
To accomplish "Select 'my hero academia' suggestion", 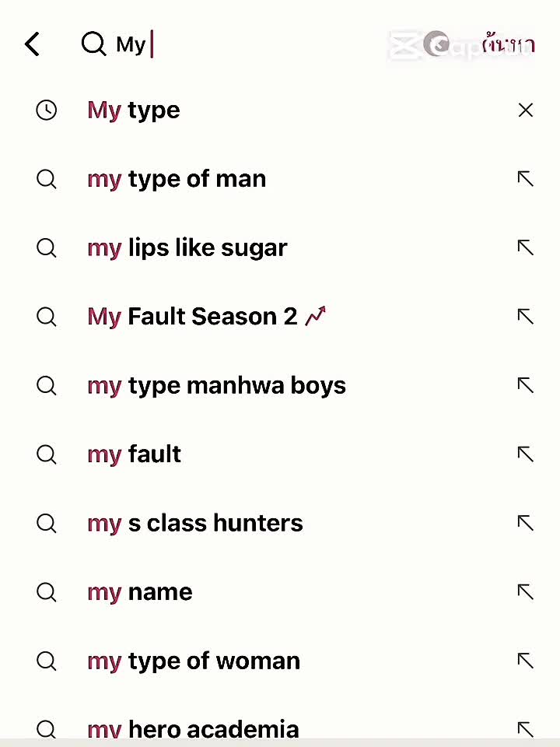I will 193,729.
